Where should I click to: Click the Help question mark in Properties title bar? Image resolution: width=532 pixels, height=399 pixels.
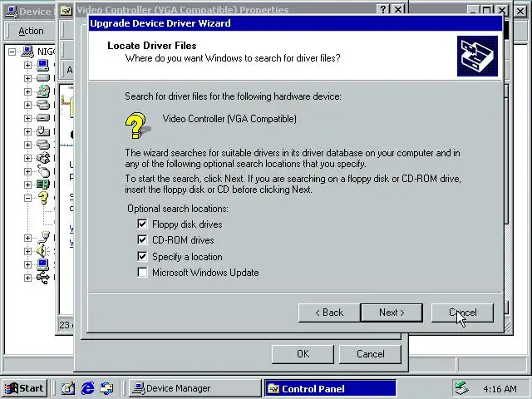point(383,9)
